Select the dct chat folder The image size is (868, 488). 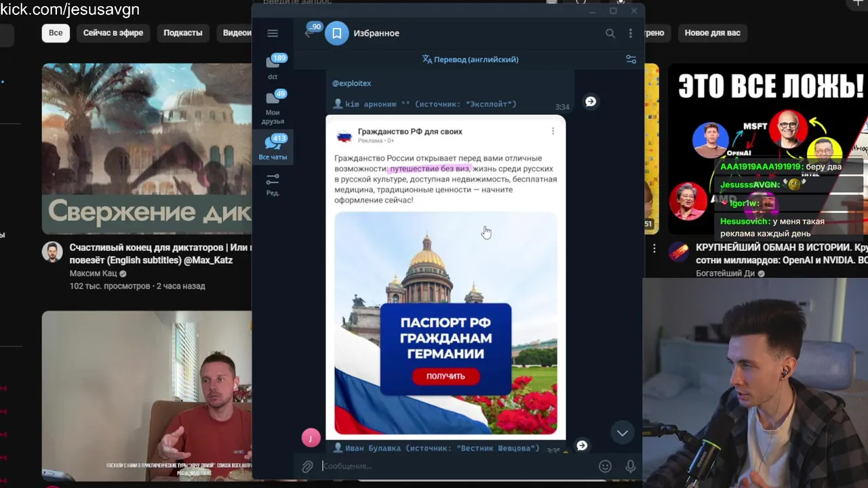pos(273,66)
